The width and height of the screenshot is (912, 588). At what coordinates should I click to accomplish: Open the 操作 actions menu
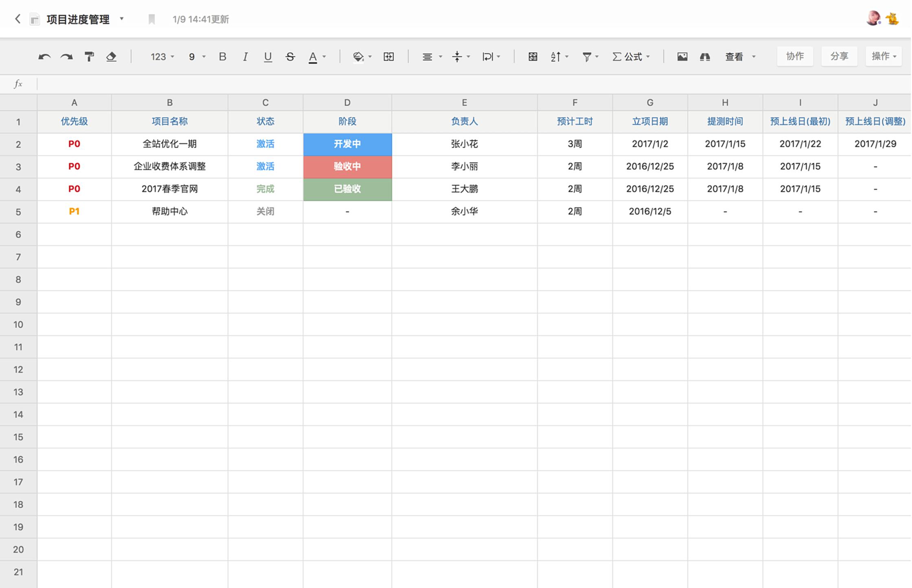[x=883, y=56]
